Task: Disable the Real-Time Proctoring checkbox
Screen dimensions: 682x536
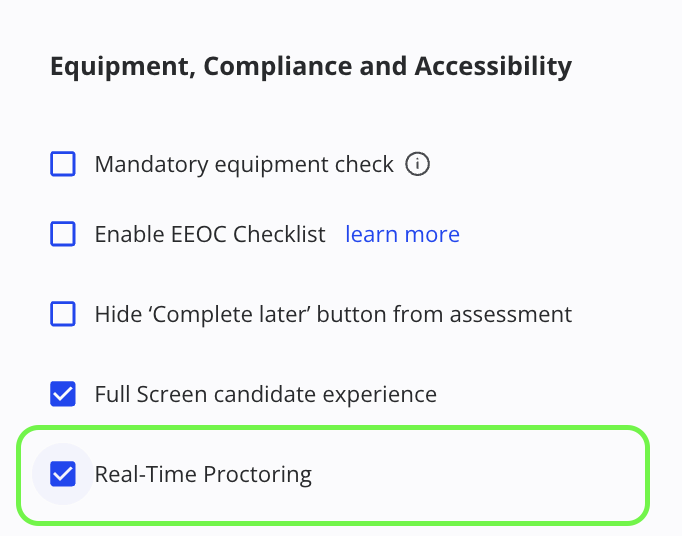Action: click(63, 474)
